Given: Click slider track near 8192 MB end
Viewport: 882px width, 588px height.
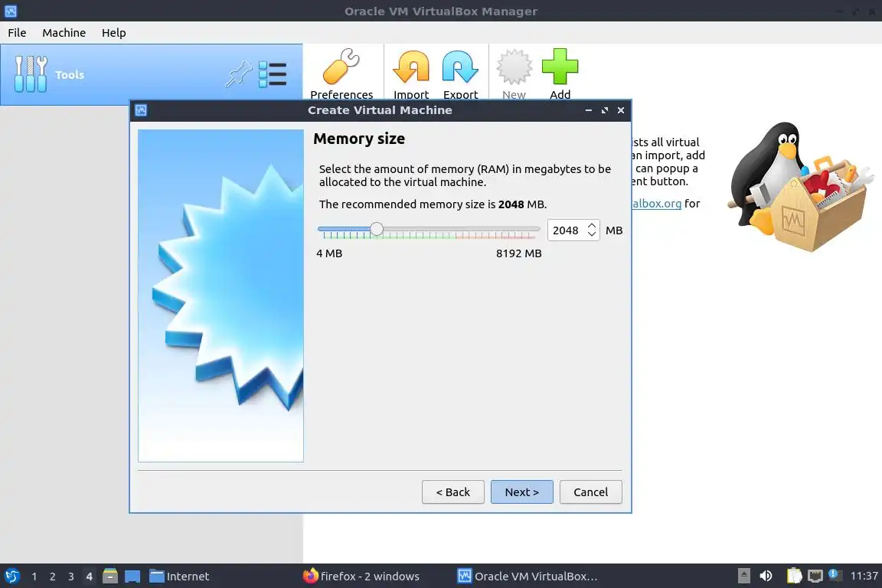Looking at the screenshot, I should point(531,229).
